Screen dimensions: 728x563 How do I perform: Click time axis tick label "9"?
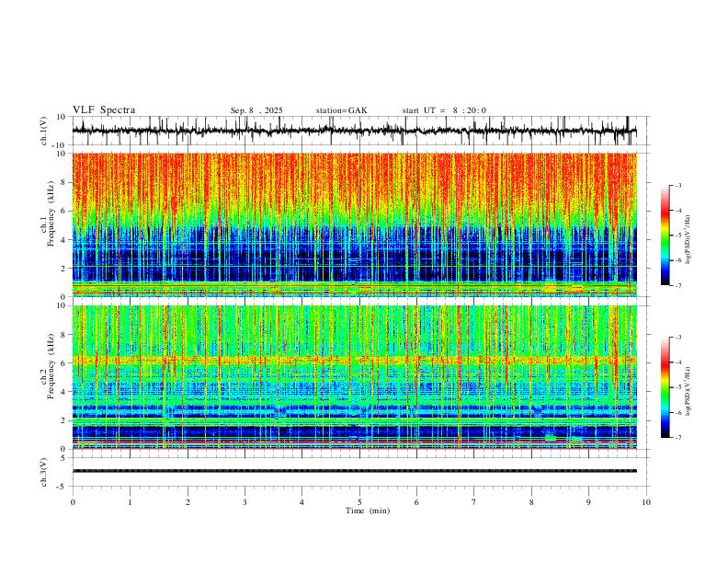pyautogui.click(x=588, y=502)
